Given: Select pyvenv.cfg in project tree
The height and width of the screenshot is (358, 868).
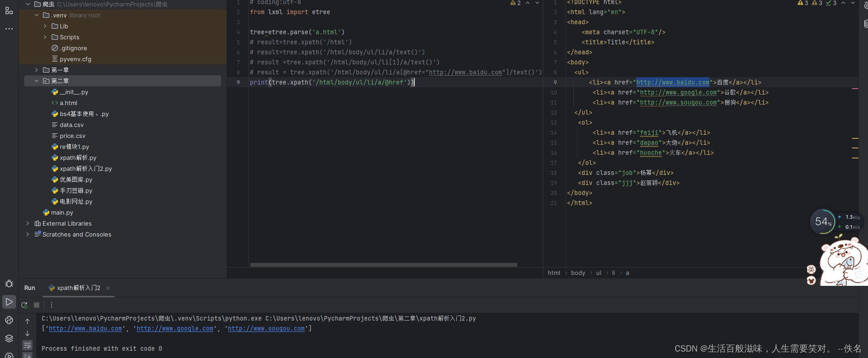Looking at the screenshot, I should pyautogui.click(x=71, y=59).
